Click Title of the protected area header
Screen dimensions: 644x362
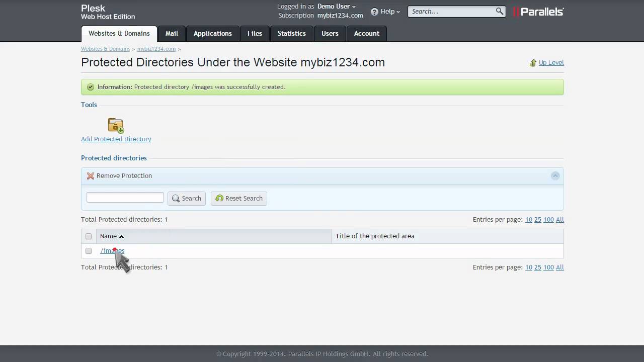(x=375, y=236)
